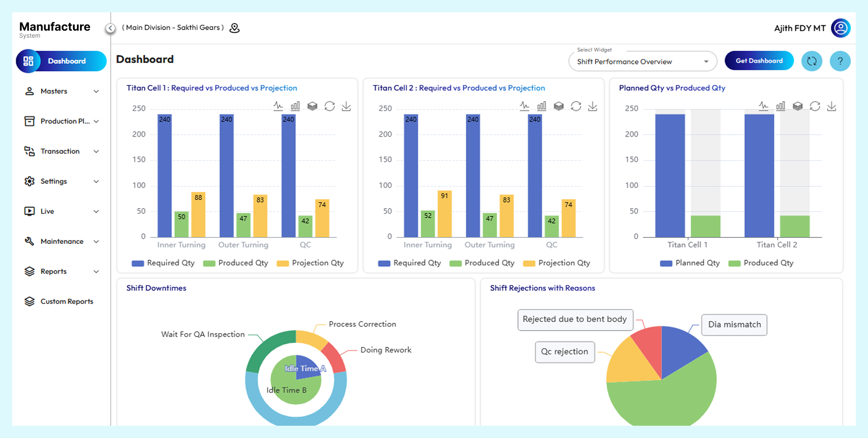Refresh the Planned Qty vs Produced Qty chart
The width and height of the screenshot is (868, 438).
coord(815,106)
